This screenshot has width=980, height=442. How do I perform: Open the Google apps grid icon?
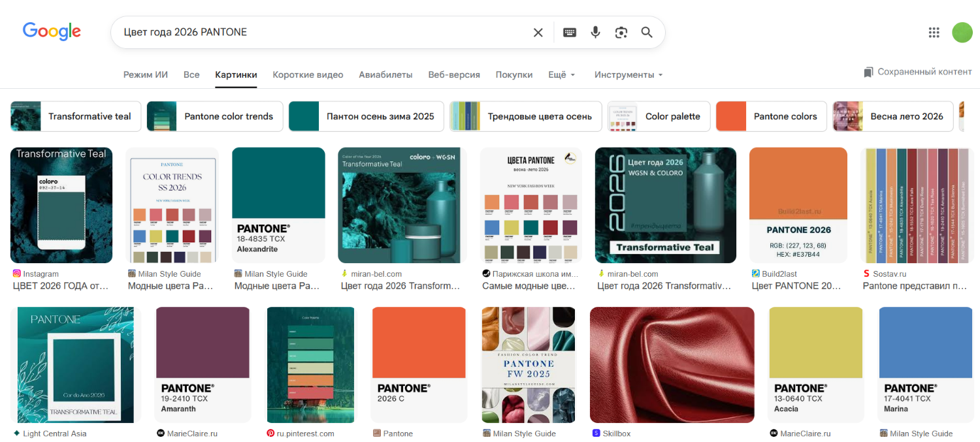coord(934,33)
